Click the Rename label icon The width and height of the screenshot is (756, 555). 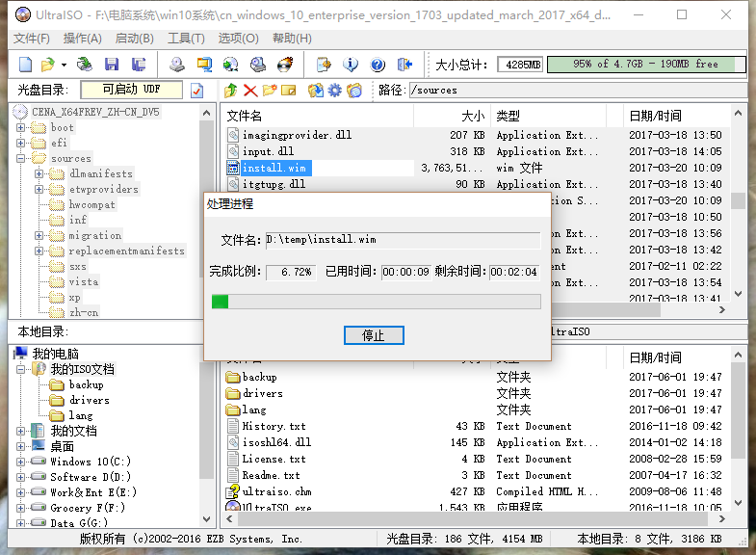(x=288, y=91)
